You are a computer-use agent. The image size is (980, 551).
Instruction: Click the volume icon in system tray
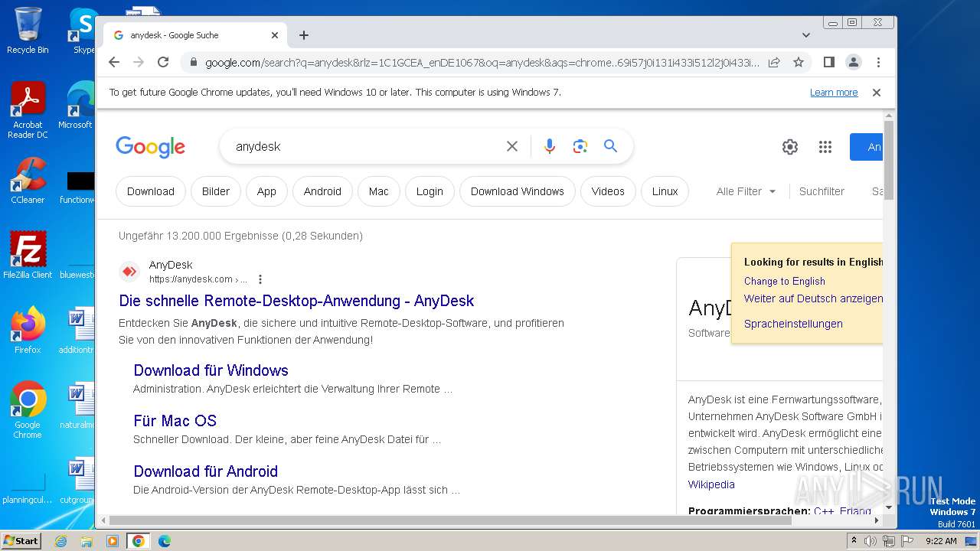[x=871, y=541]
